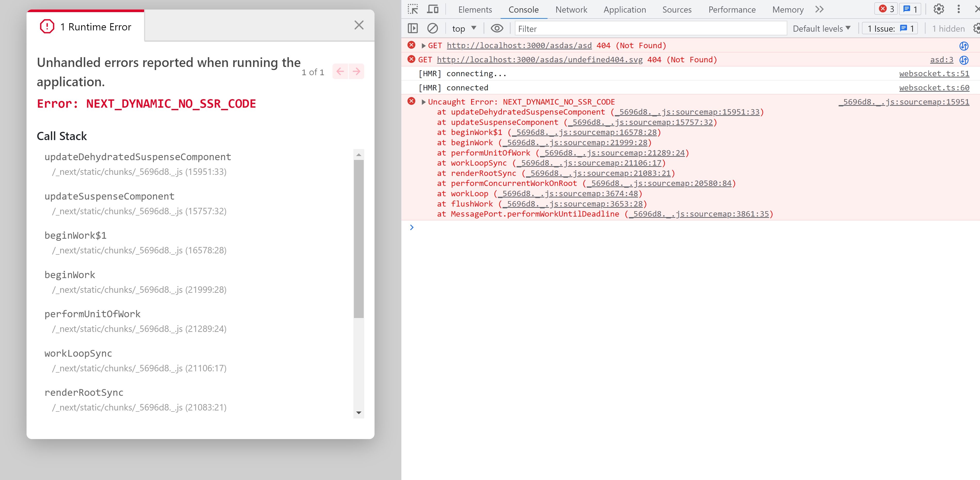
Task: Open the Default levels dropdown
Action: [x=821, y=28]
